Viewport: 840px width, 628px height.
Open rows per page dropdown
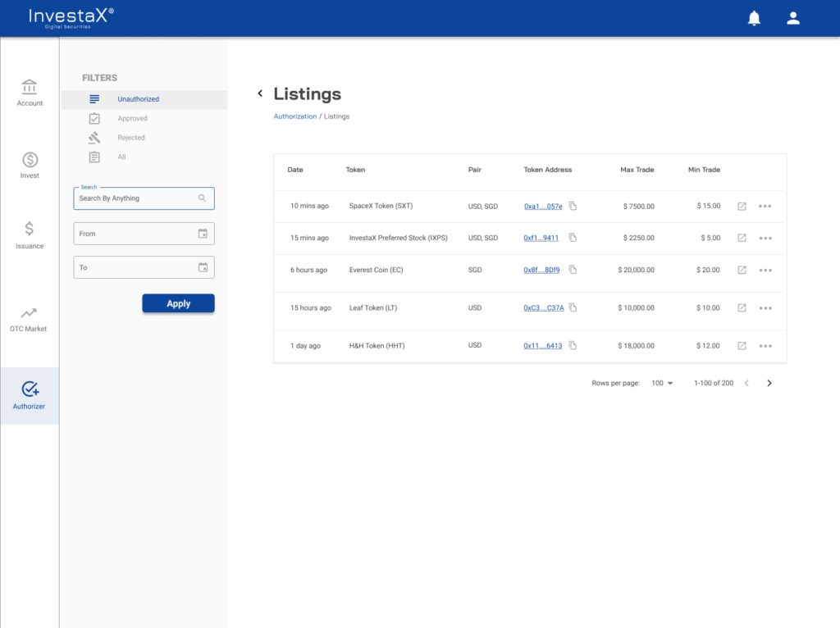pyautogui.click(x=662, y=383)
